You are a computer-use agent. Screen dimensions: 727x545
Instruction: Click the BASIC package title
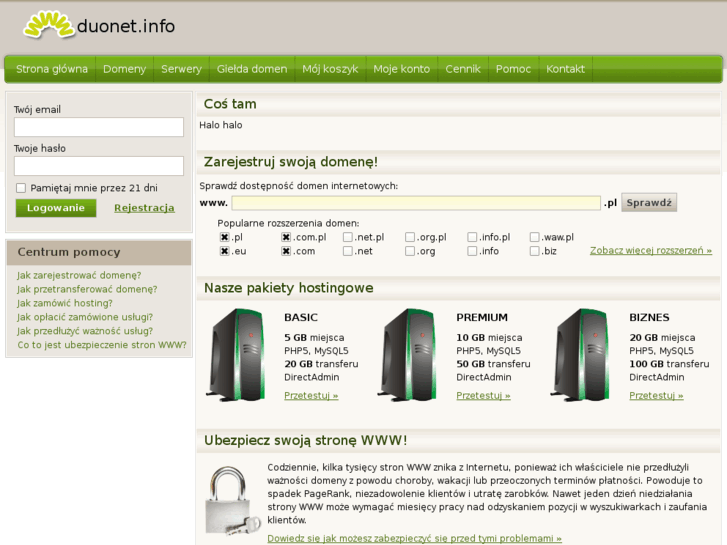pos(301,317)
